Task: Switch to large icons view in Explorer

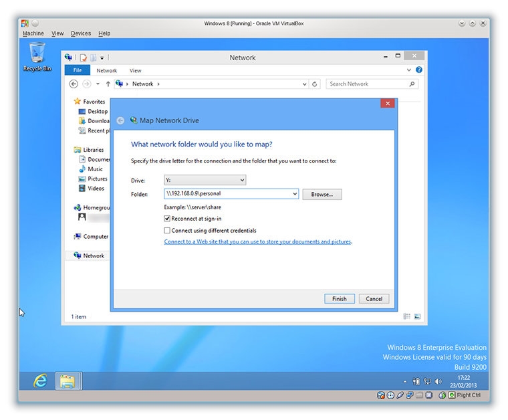Action: point(417,316)
